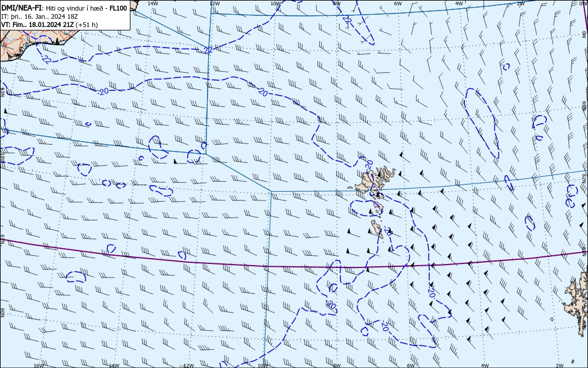Click the 16W longitude label

click(x=39, y=366)
